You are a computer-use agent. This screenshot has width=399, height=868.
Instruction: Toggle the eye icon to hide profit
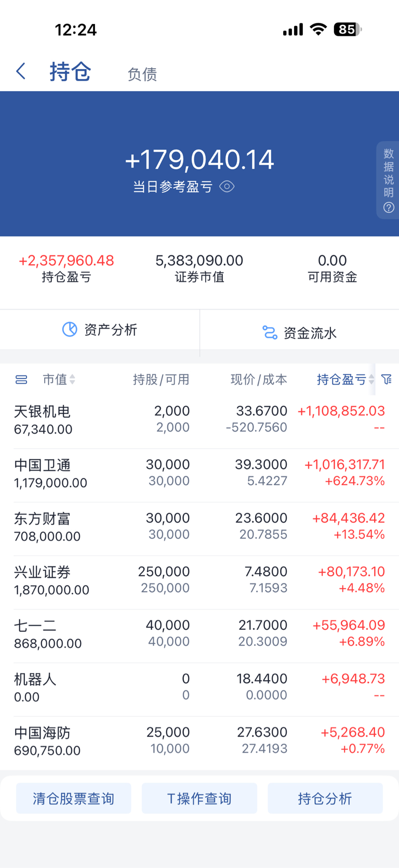click(x=227, y=187)
